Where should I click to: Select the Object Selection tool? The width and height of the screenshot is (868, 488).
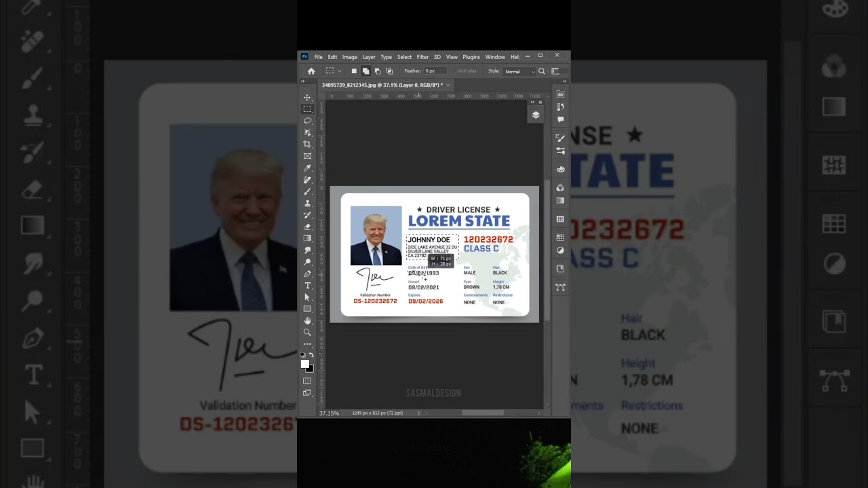(307, 133)
